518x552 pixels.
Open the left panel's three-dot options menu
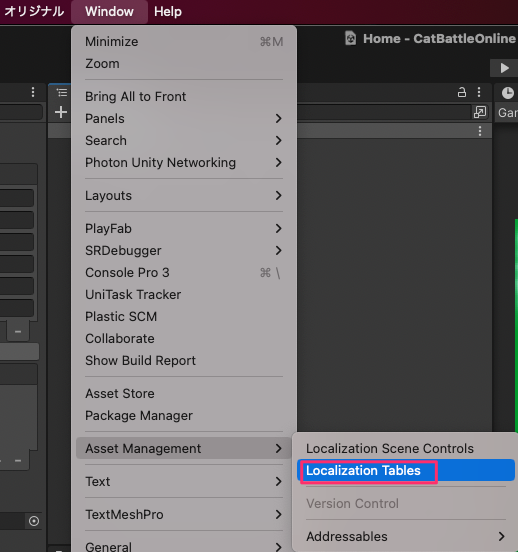coord(33,92)
